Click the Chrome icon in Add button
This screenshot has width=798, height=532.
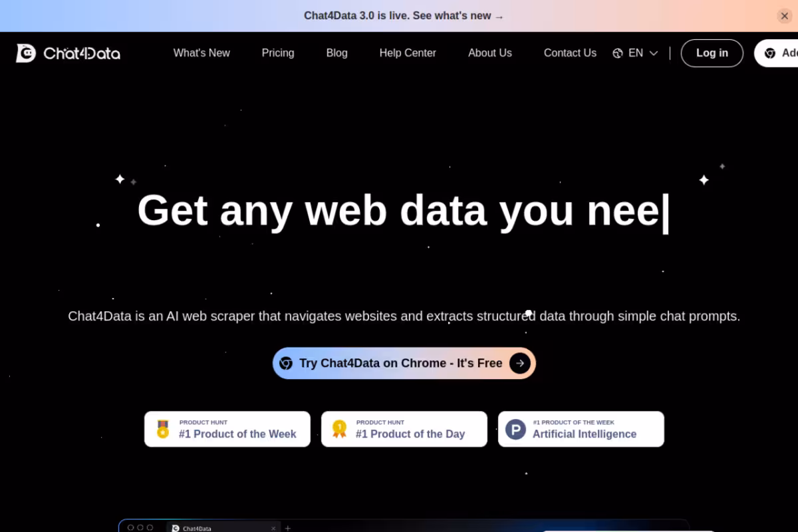point(770,53)
